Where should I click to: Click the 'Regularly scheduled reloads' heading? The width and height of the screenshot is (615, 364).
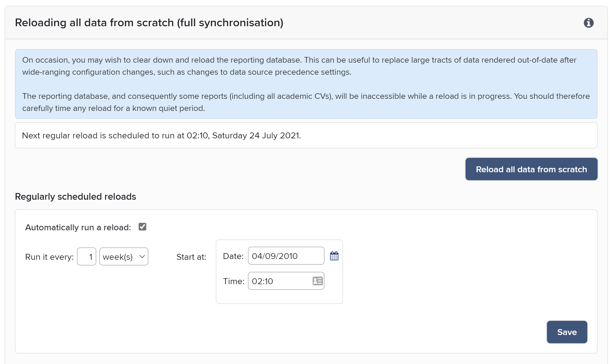tap(75, 197)
